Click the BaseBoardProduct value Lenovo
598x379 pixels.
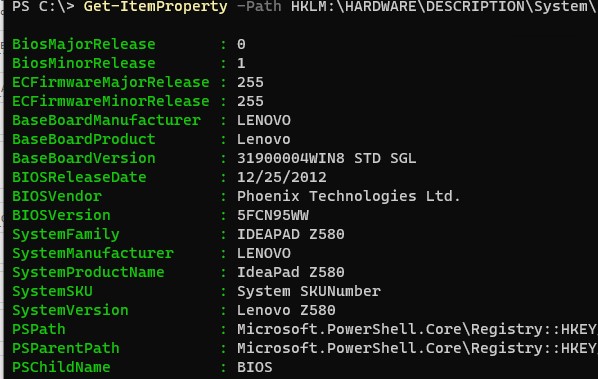point(264,139)
